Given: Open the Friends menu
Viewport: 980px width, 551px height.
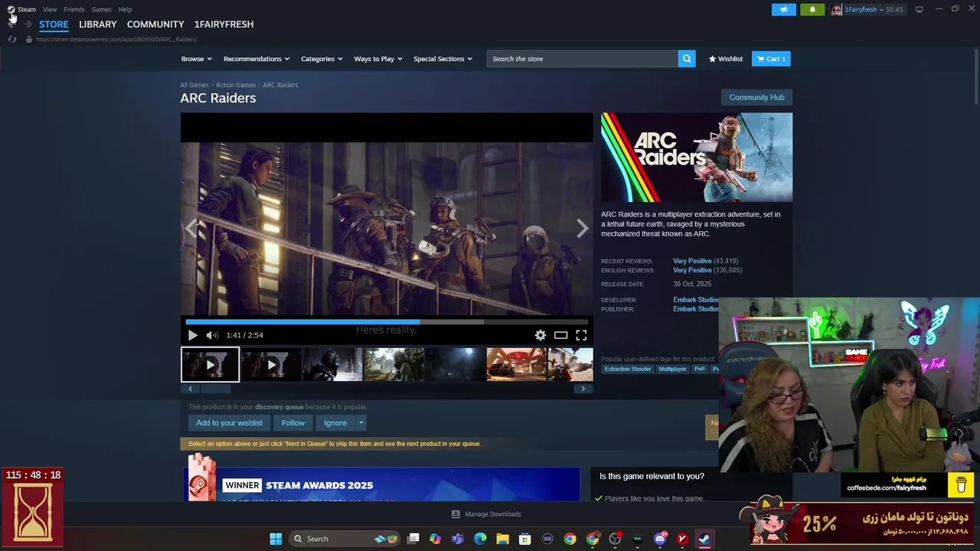Looking at the screenshot, I should [x=74, y=9].
